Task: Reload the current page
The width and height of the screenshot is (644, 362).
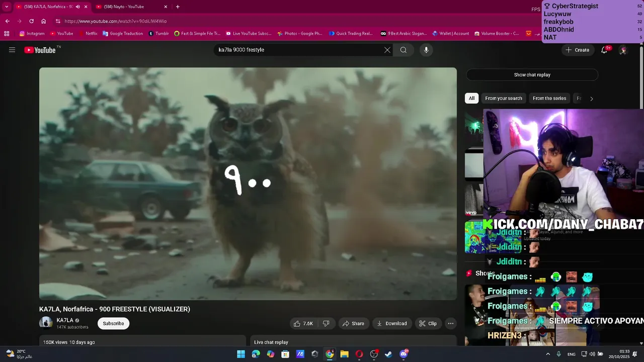Action: 31,21
